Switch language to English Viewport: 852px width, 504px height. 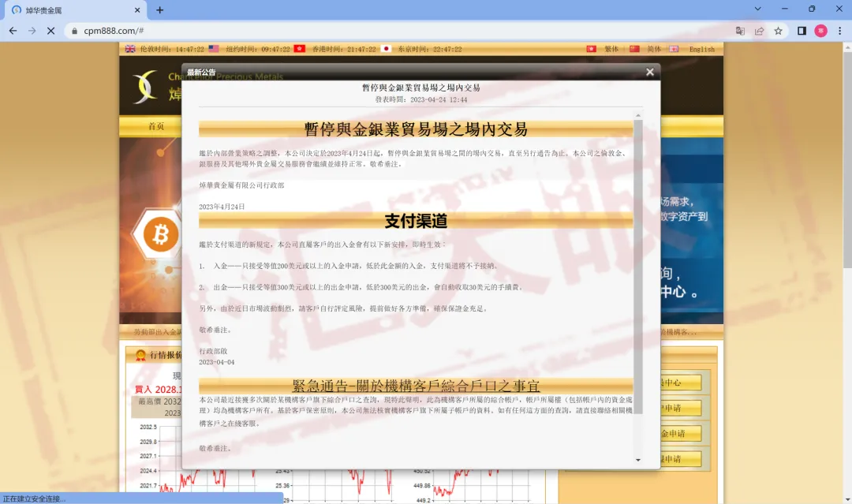pos(702,49)
